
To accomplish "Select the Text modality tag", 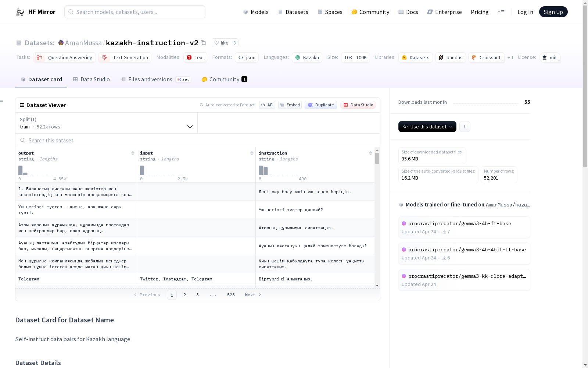I will (x=195, y=57).
